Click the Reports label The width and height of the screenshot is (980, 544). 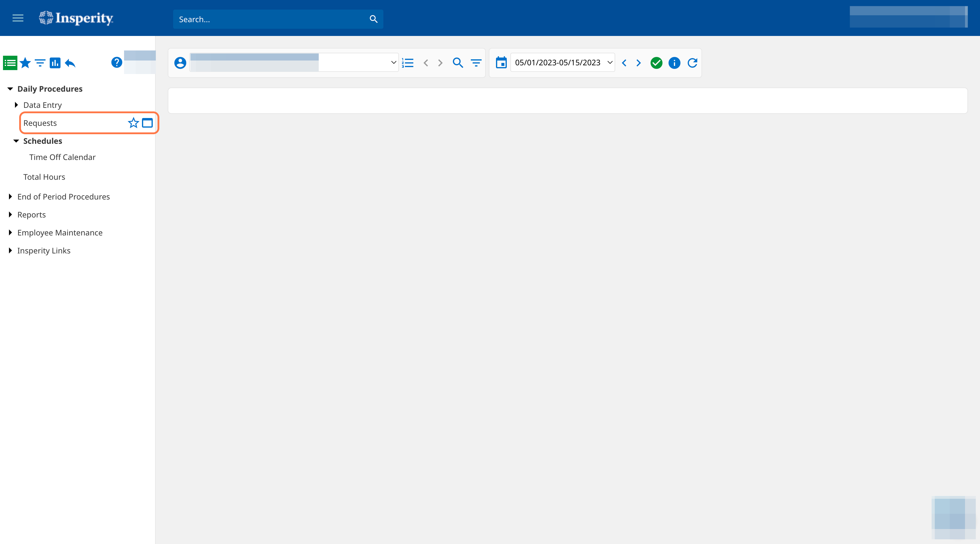click(x=31, y=214)
